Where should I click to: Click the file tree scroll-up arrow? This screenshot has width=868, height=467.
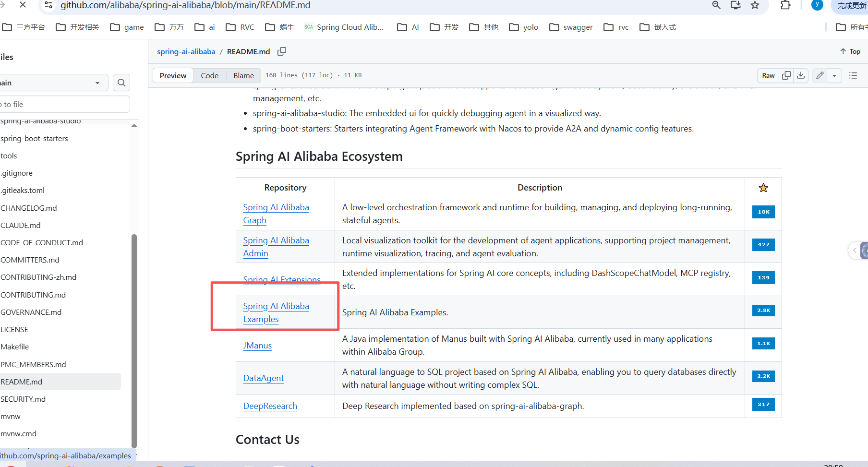click(134, 126)
